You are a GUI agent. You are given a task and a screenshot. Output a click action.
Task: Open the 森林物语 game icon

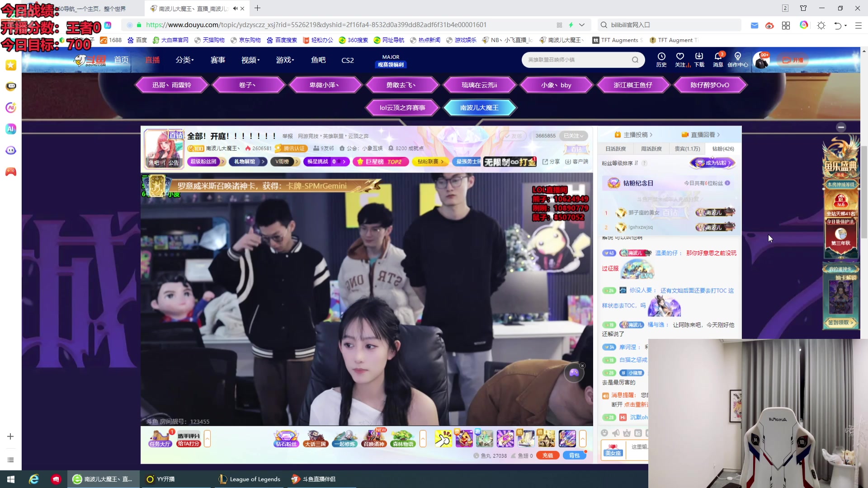coord(403,438)
